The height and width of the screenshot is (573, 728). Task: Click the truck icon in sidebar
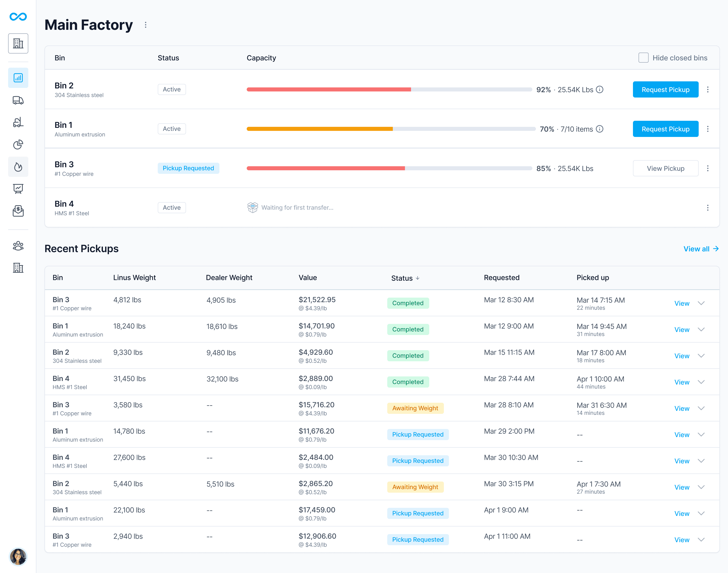(18, 100)
